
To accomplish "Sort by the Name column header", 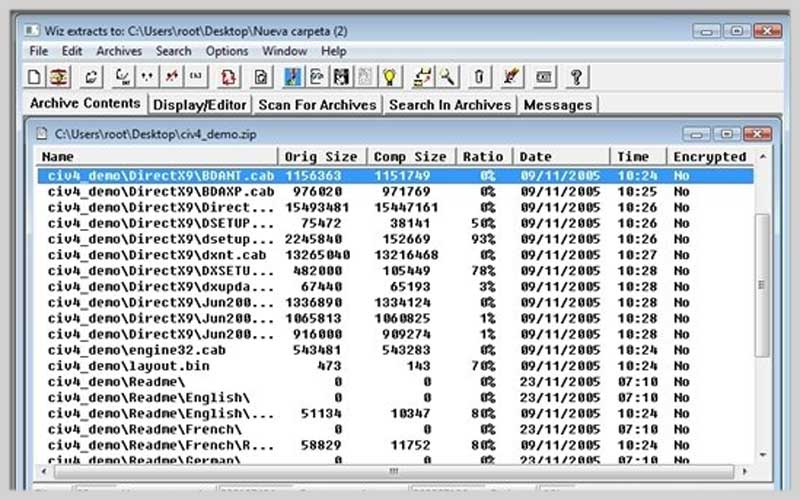I will coord(157,157).
